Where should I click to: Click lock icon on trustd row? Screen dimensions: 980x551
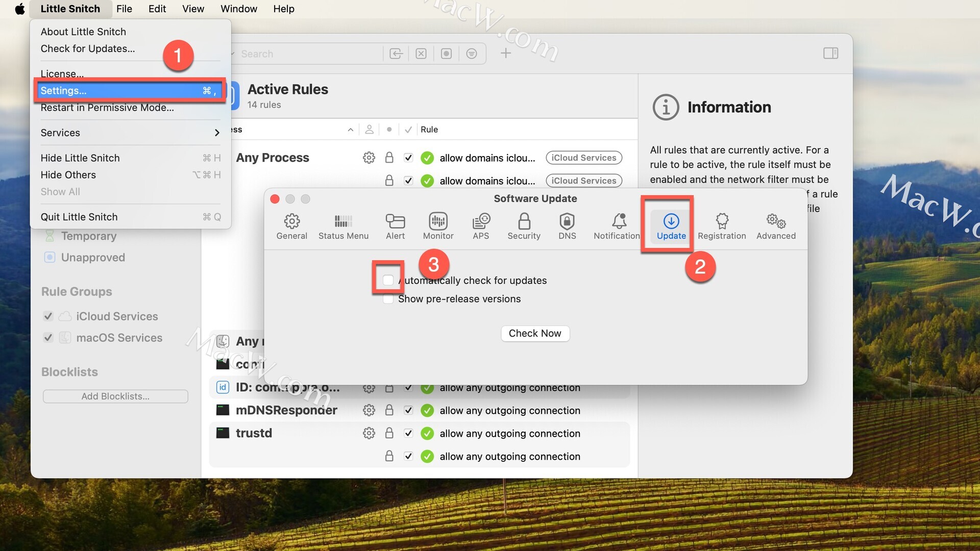tap(389, 433)
